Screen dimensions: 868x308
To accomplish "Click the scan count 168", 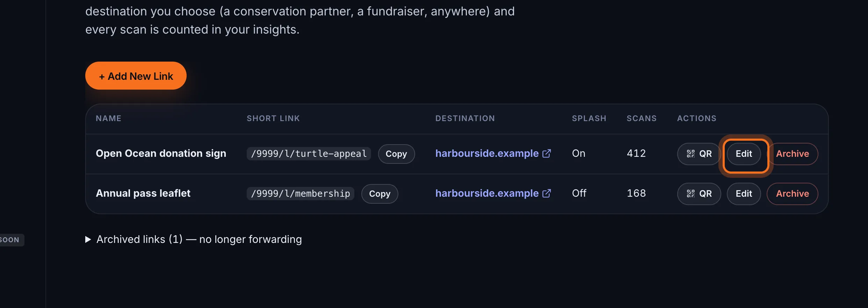I will [x=636, y=193].
